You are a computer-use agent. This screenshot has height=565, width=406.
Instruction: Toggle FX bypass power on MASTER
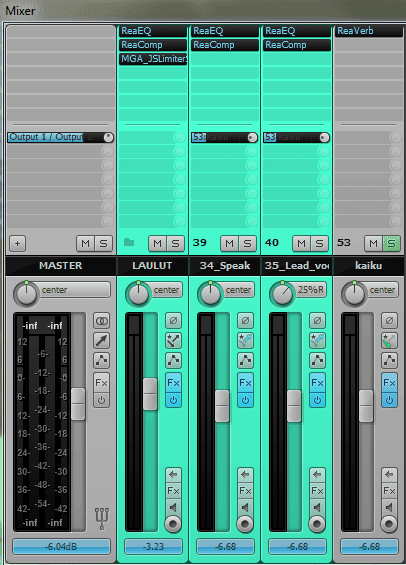102,400
